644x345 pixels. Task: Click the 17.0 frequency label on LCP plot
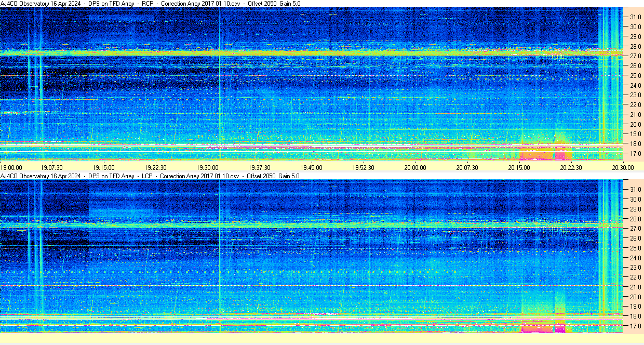[x=636, y=326]
